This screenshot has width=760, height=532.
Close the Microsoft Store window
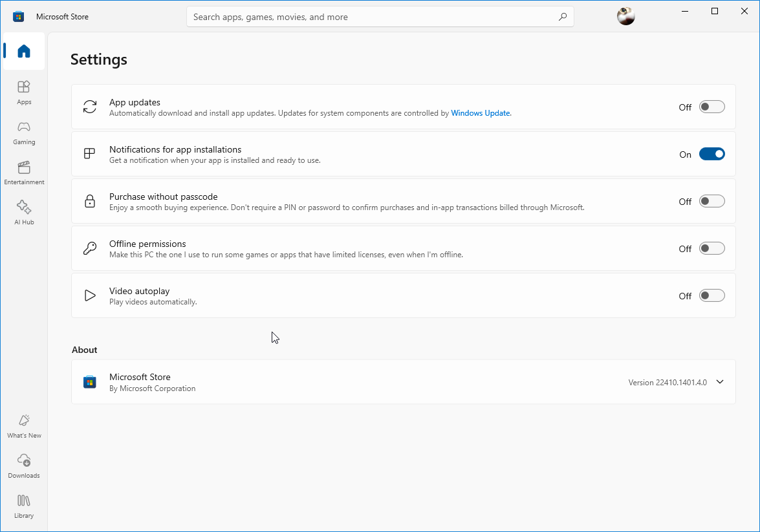coord(744,11)
